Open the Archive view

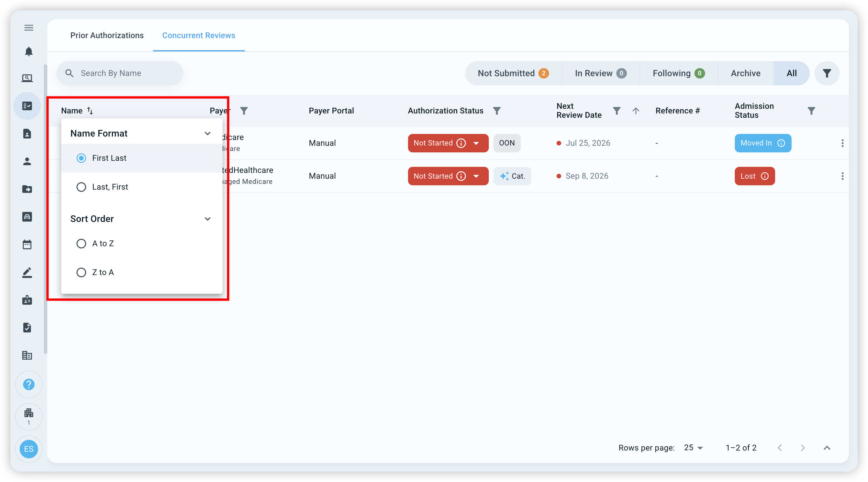pyautogui.click(x=745, y=73)
